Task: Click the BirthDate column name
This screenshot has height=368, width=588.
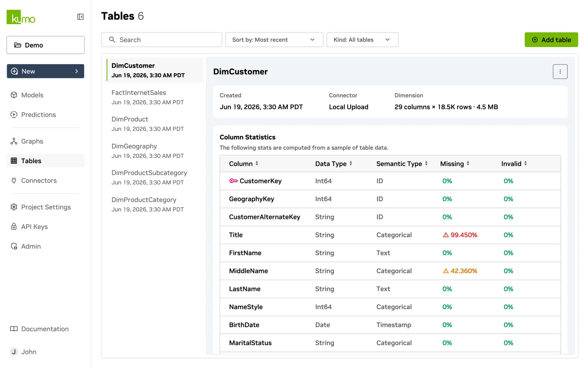Action: 244,325
